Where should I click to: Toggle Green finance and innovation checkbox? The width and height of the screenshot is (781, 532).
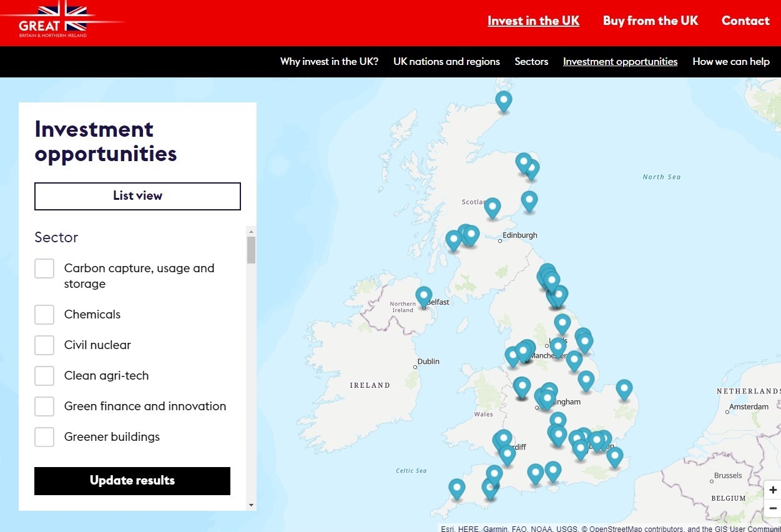(44, 406)
